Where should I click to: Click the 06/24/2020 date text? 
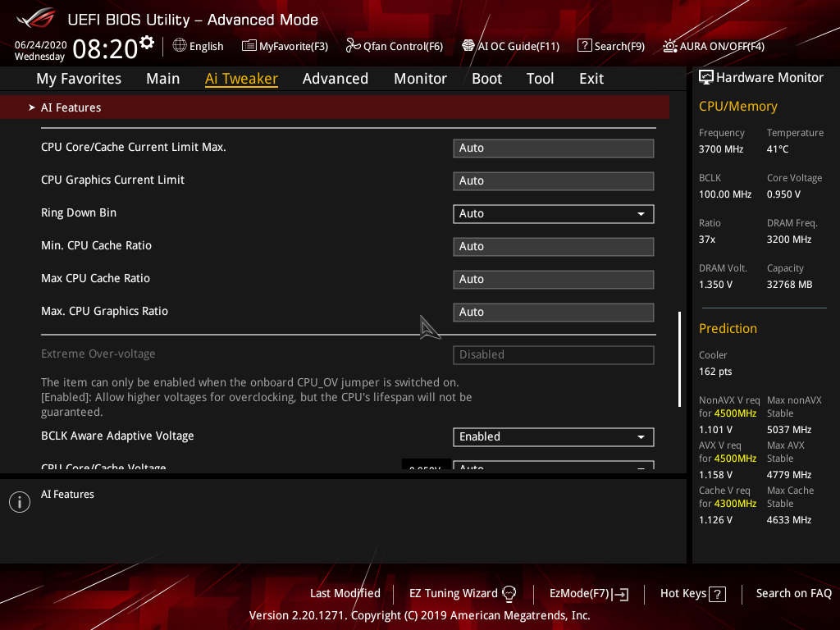click(x=41, y=45)
